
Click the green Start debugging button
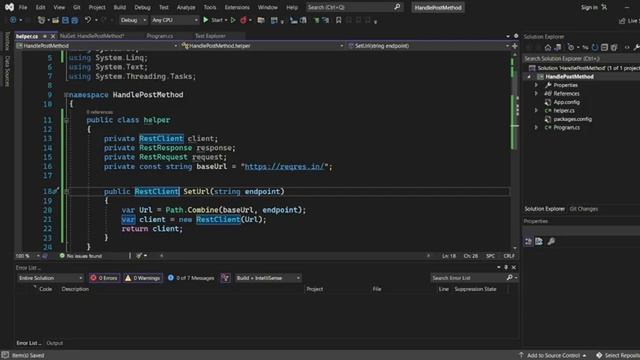click(206, 20)
